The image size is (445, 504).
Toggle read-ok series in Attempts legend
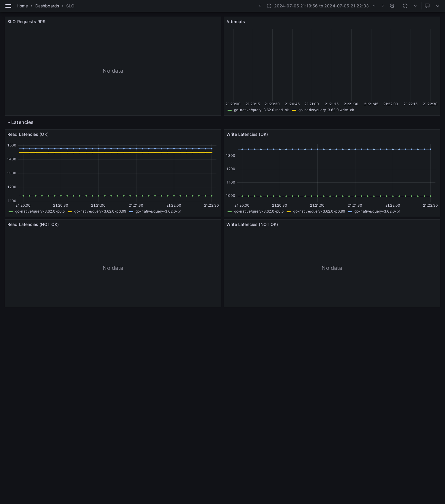click(261, 110)
